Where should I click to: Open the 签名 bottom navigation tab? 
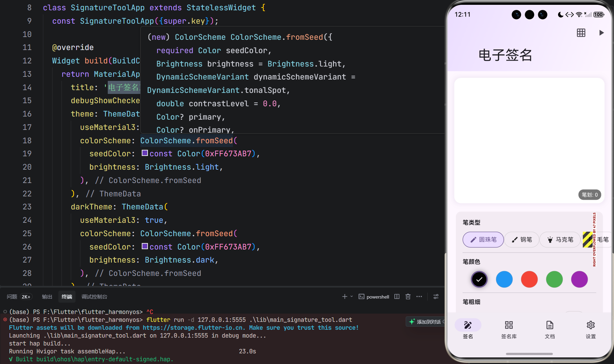point(468,329)
